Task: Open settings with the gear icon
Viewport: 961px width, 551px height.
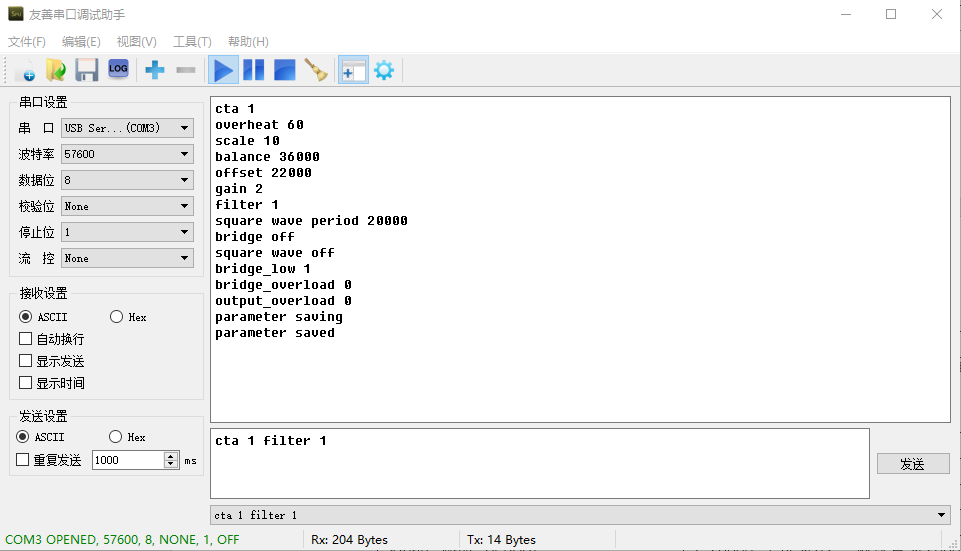Action: coord(383,70)
